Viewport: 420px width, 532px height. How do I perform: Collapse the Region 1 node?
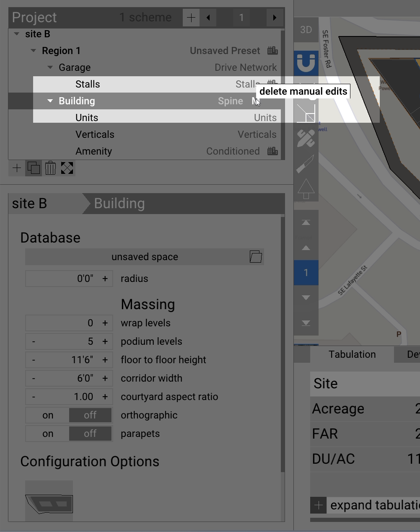[x=34, y=51]
